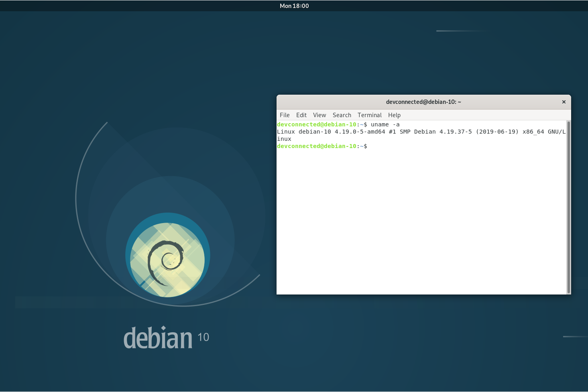Image resolution: width=588 pixels, height=392 pixels.
Task: Close the devconnected@debian-10 terminal window
Action: click(x=564, y=102)
